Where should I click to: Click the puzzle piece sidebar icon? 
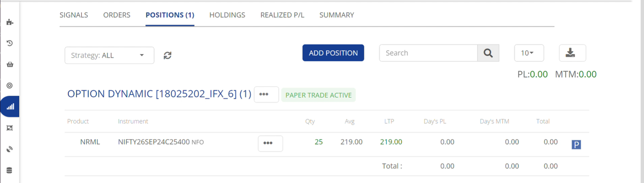click(10, 22)
